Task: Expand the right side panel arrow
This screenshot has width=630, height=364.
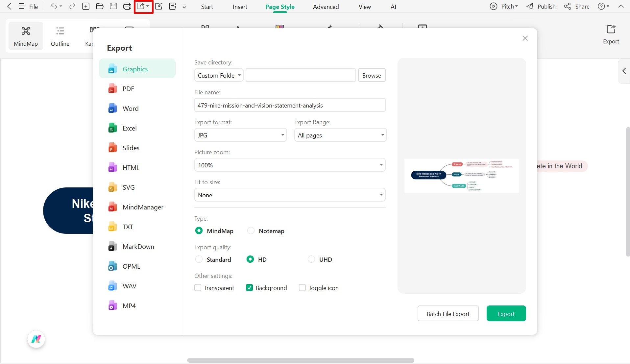Action: tap(624, 71)
